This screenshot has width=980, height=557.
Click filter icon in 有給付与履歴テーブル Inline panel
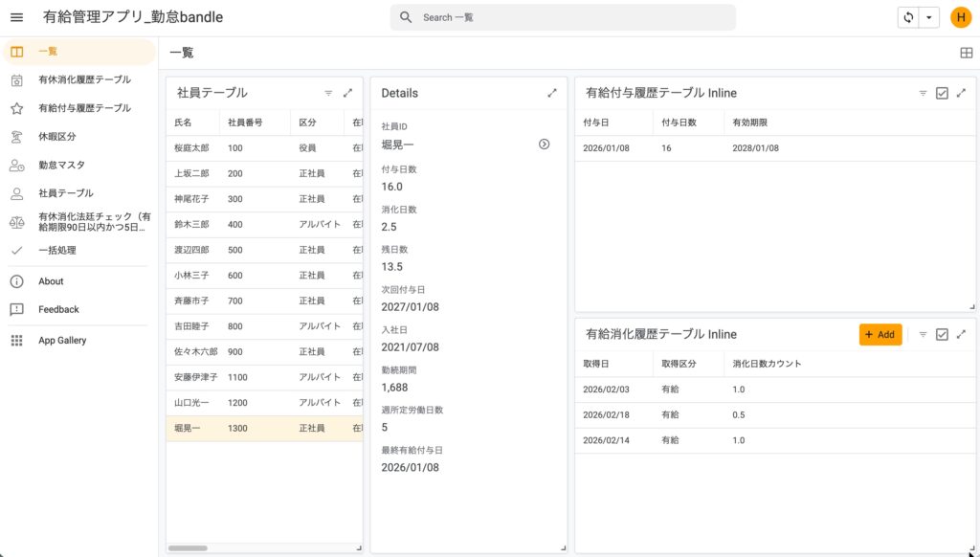[x=923, y=93]
